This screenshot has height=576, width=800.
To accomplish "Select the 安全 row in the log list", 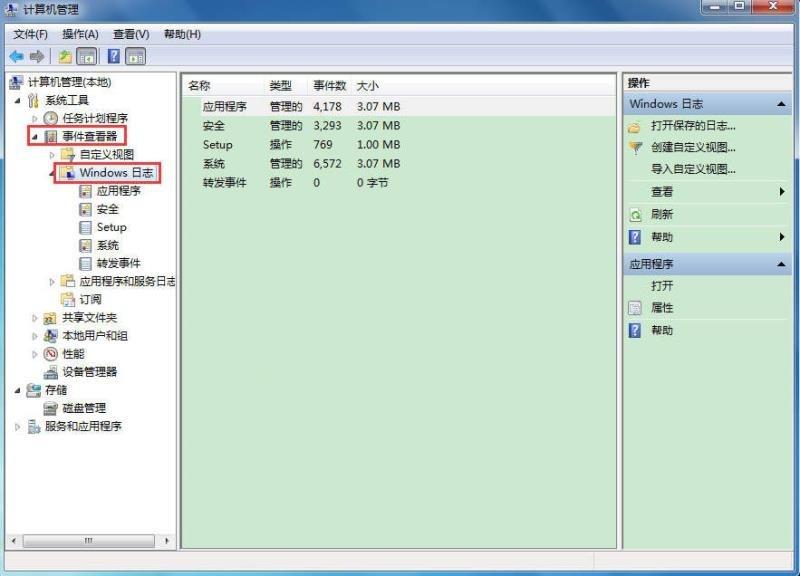I will tap(214, 126).
